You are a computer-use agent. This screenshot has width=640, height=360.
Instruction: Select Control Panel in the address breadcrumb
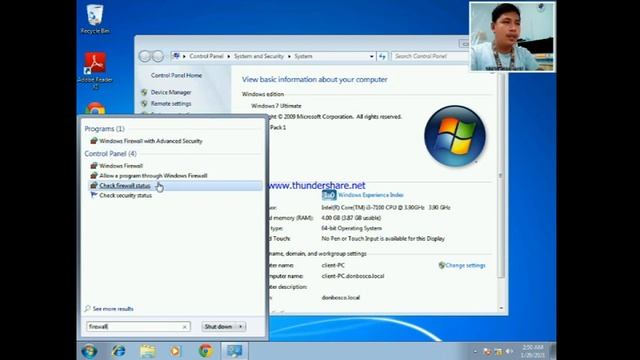click(x=206, y=56)
